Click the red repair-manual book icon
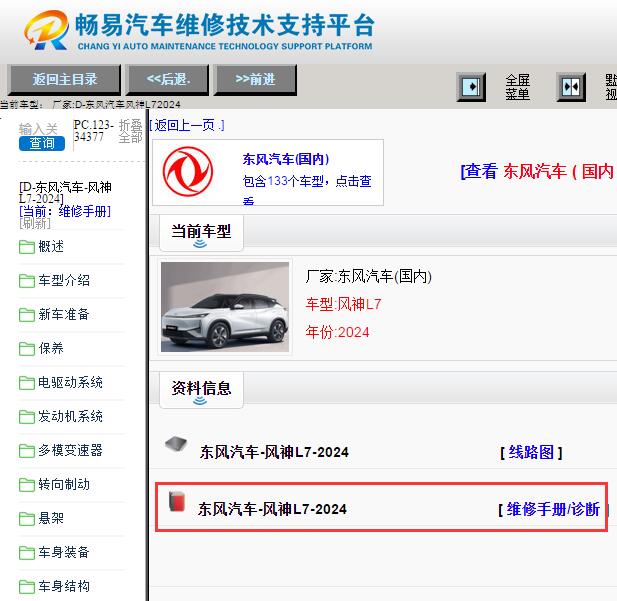The height and width of the screenshot is (601, 617). 177,501
